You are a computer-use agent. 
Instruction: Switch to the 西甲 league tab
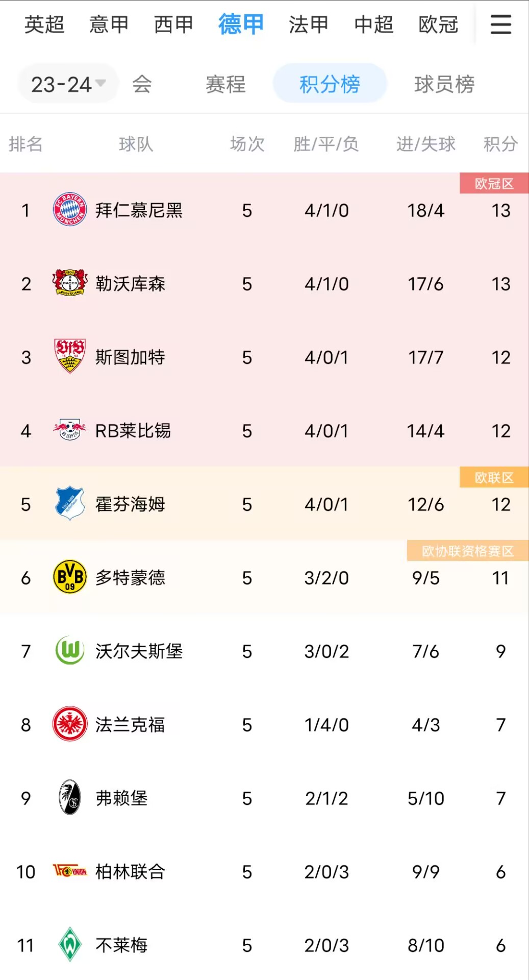click(174, 24)
